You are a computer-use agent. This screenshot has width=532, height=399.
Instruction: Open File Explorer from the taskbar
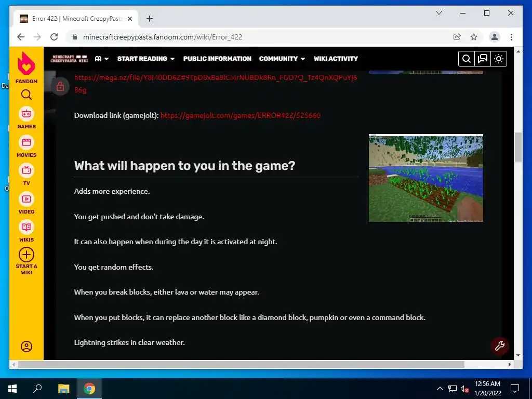tap(63, 389)
